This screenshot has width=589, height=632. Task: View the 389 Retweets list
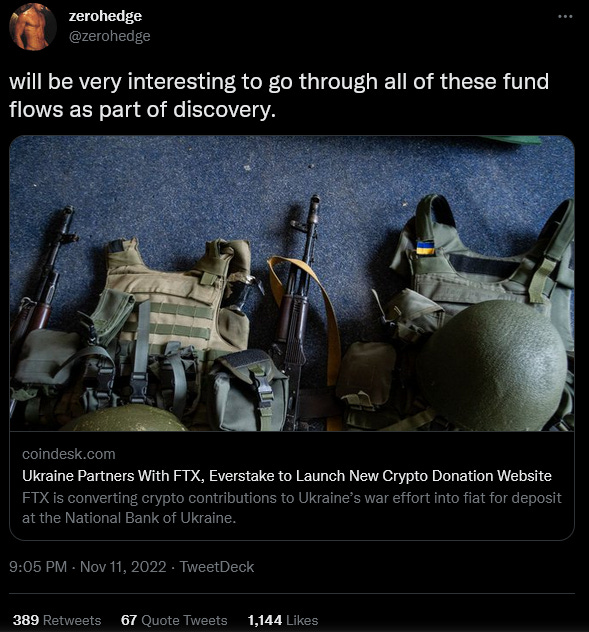(57, 620)
